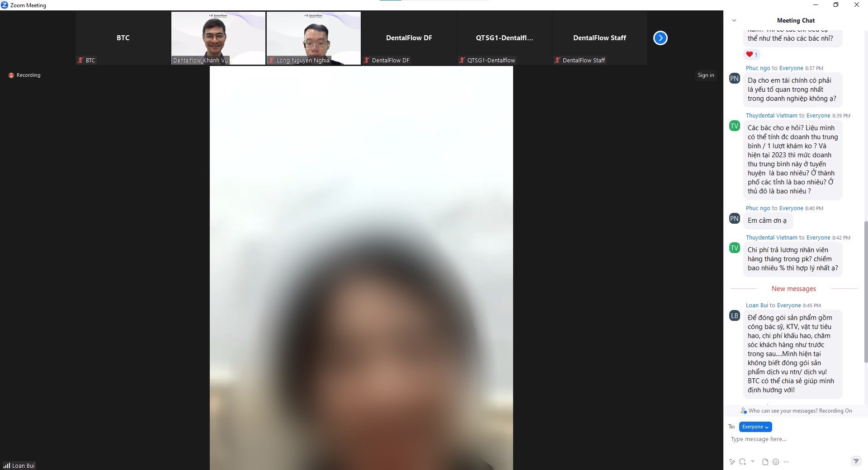Viewport: 868px width, 470px height.
Task: Click muted mic icon on Long Nguyen Nghia
Action: click(271, 60)
